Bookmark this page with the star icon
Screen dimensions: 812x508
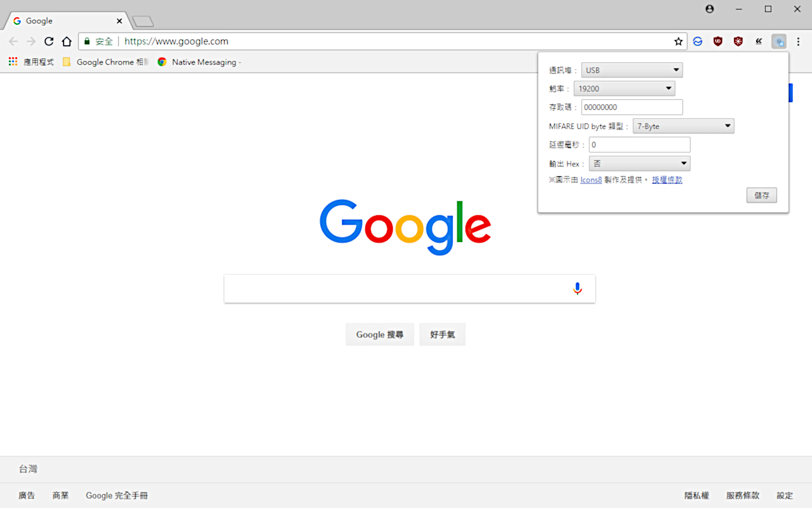[x=678, y=41]
